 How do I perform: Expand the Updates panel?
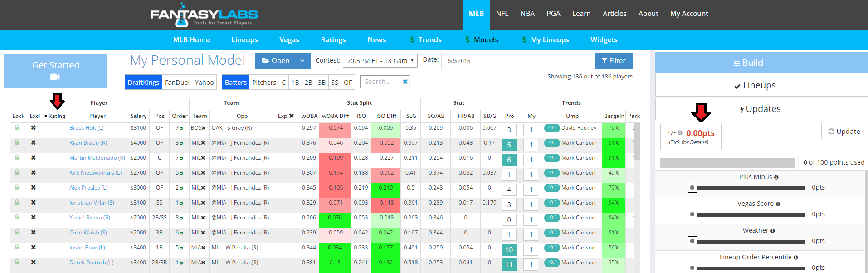(761, 109)
